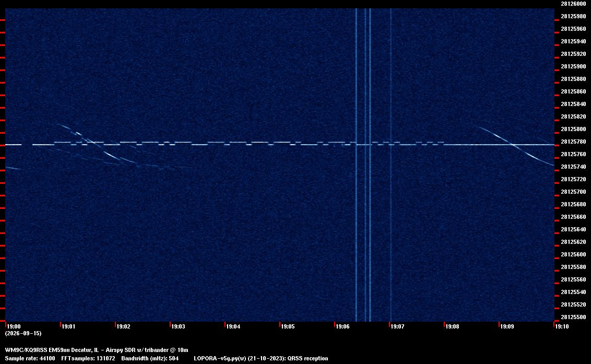Screen dimensions: 591x364
Task: Click the FFTsamples 131072 text
Action: pyautogui.click(x=88, y=358)
